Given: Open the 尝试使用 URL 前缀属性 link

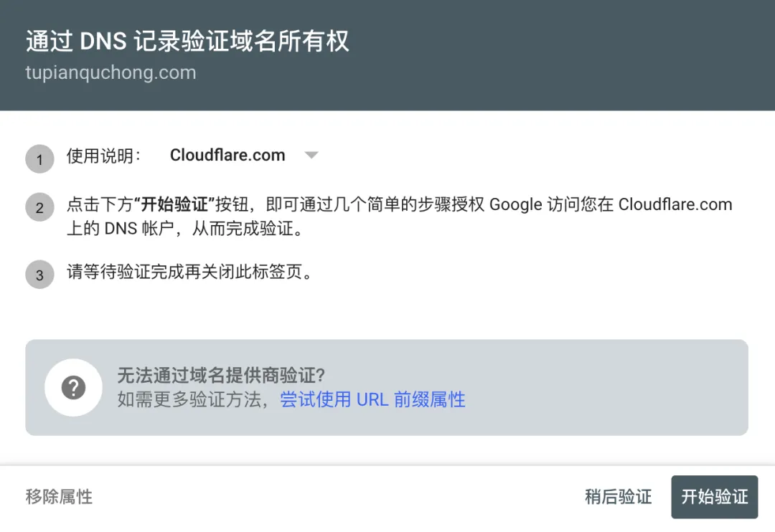Looking at the screenshot, I should (x=372, y=399).
